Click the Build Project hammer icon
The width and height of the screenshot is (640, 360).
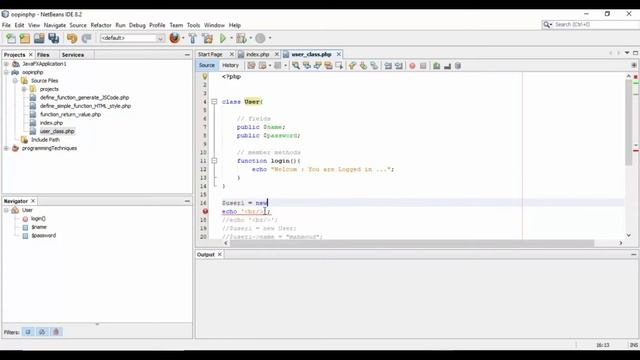coord(193,38)
